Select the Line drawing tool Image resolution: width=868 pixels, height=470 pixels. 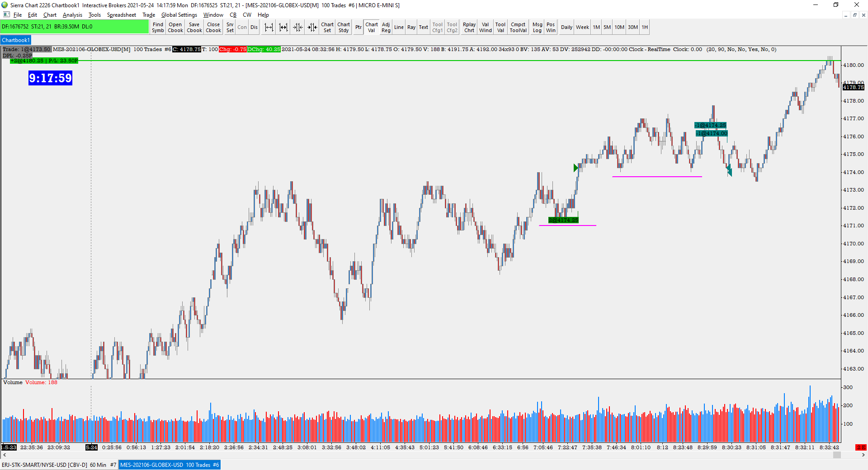coord(399,28)
